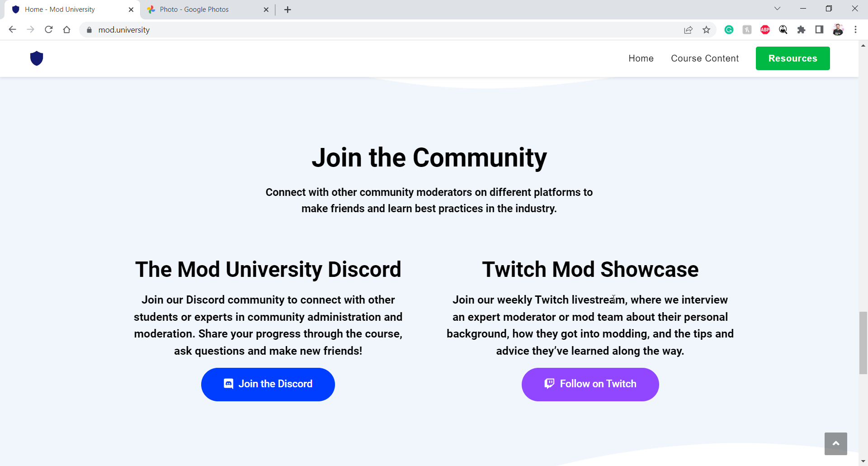This screenshot has width=868, height=466.
Task: Click the browser forward arrow
Action: point(30,30)
